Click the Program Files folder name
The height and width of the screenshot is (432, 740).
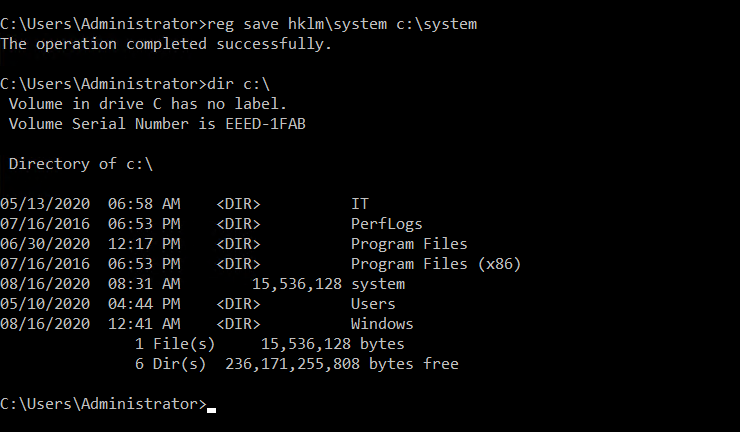click(409, 244)
